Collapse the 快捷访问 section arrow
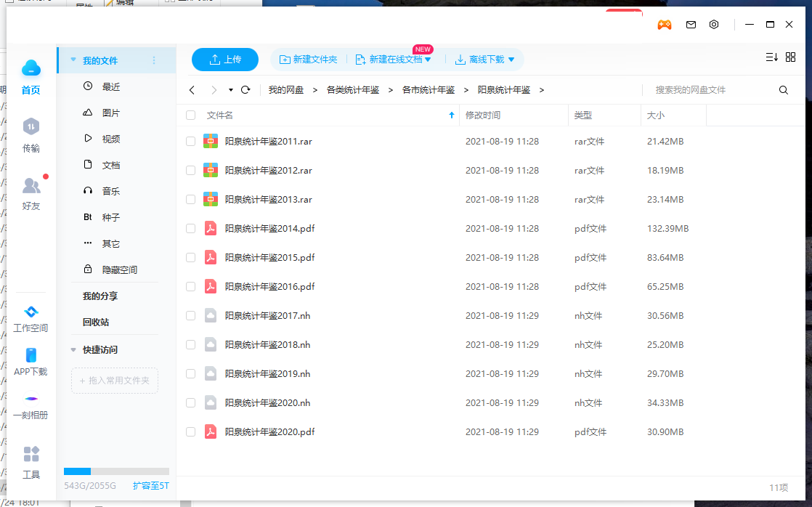 [73, 350]
